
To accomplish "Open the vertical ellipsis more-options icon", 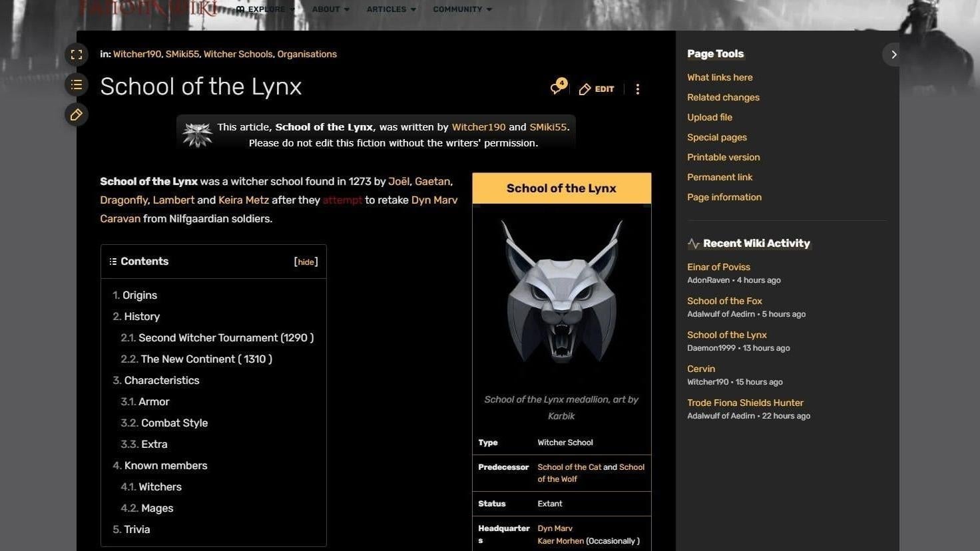I will (x=637, y=89).
